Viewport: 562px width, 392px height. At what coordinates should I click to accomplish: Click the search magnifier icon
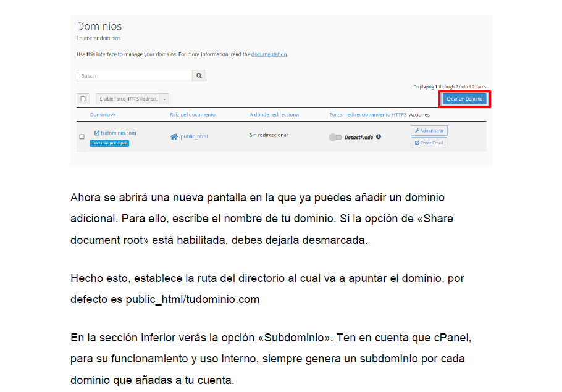point(199,76)
